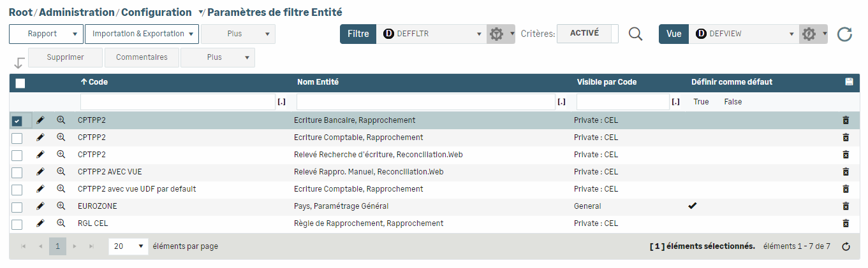Click the search magnifier icon beside Critères
Screen dimensions: 868x268
(x=635, y=34)
